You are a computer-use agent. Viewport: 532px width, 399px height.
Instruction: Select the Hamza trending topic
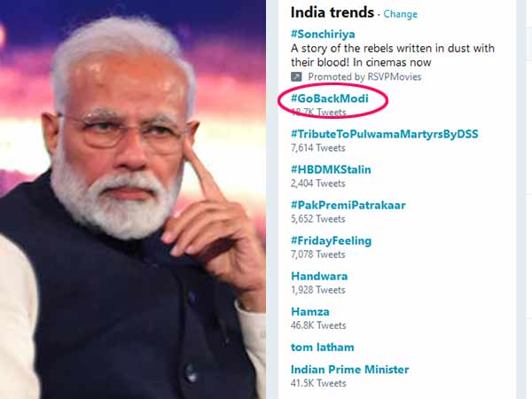click(310, 311)
